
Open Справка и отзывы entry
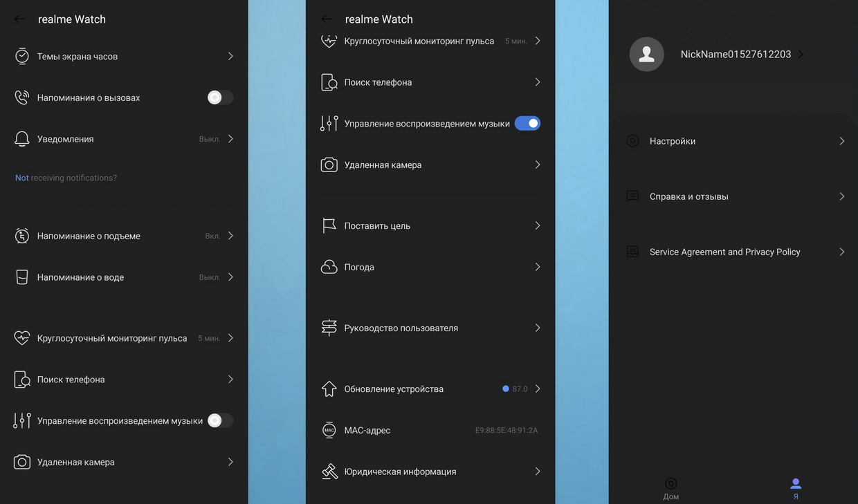point(735,196)
